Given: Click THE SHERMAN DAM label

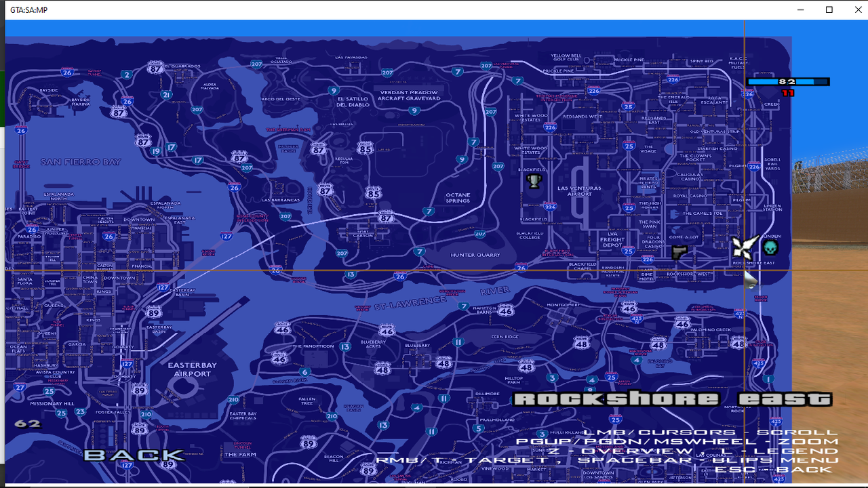Looking at the screenshot, I should click(288, 129).
